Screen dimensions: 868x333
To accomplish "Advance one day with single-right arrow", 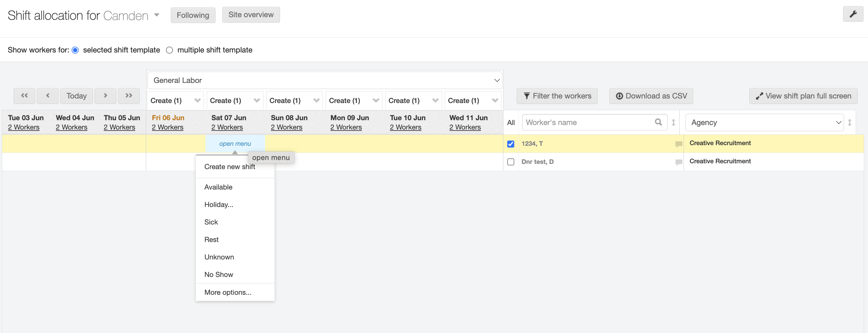I will (105, 96).
